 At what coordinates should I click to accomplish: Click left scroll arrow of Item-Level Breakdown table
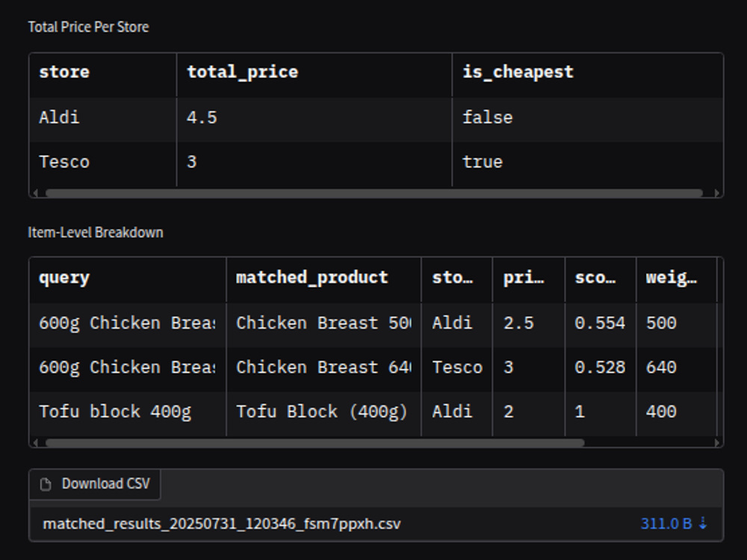[x=35, y=442]
